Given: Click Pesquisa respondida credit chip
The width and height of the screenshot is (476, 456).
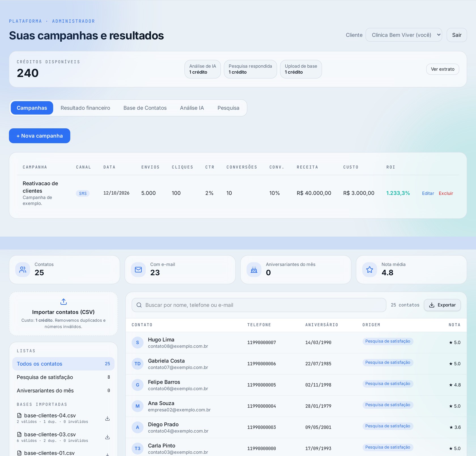Looking at the screenshot, I should click(x=250, y=69).
